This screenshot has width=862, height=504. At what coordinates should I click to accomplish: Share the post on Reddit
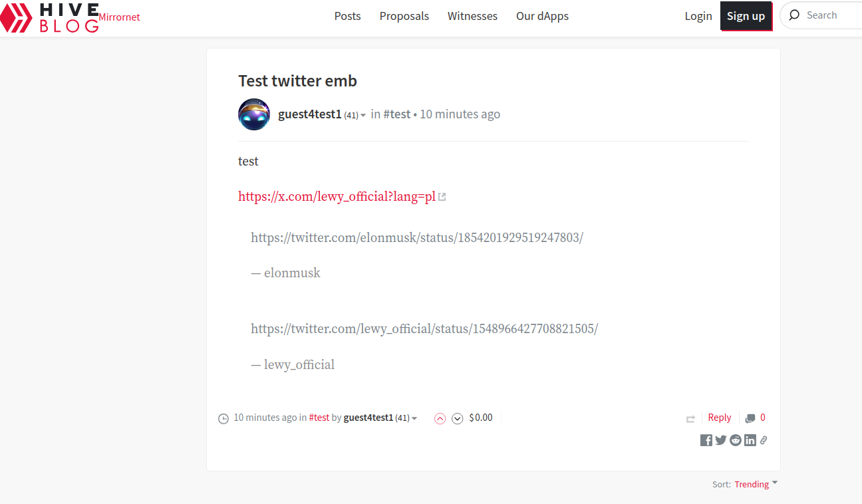(x=736, y=440)
